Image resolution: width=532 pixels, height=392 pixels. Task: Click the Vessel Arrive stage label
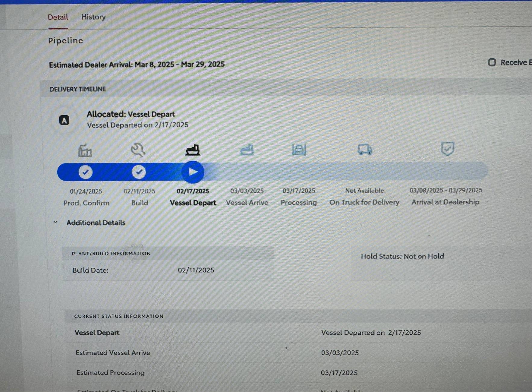click(247, 202)
